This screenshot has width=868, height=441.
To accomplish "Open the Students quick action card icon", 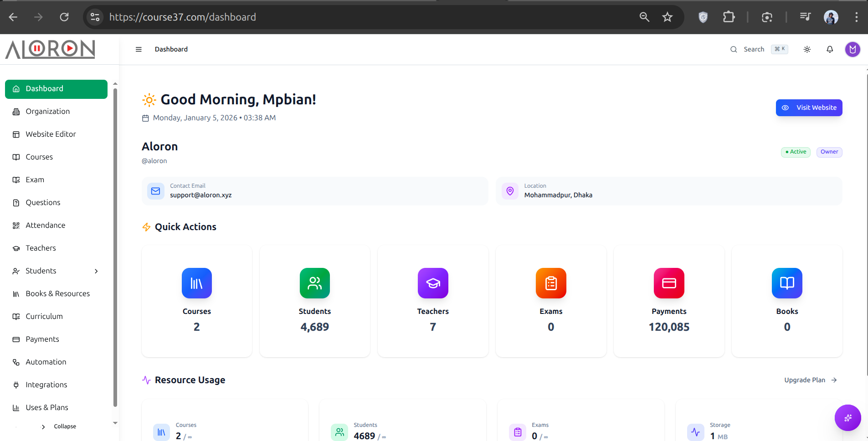I will (314, 283).
